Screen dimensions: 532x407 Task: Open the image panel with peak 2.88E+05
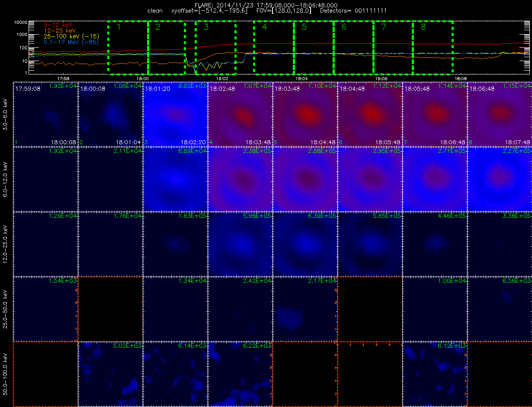tap(305, 178)
